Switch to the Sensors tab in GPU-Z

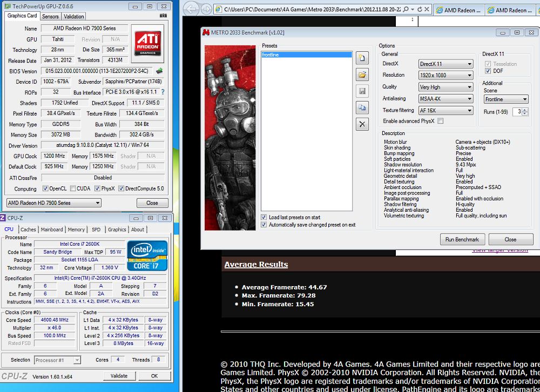click(x=50, y=16)
